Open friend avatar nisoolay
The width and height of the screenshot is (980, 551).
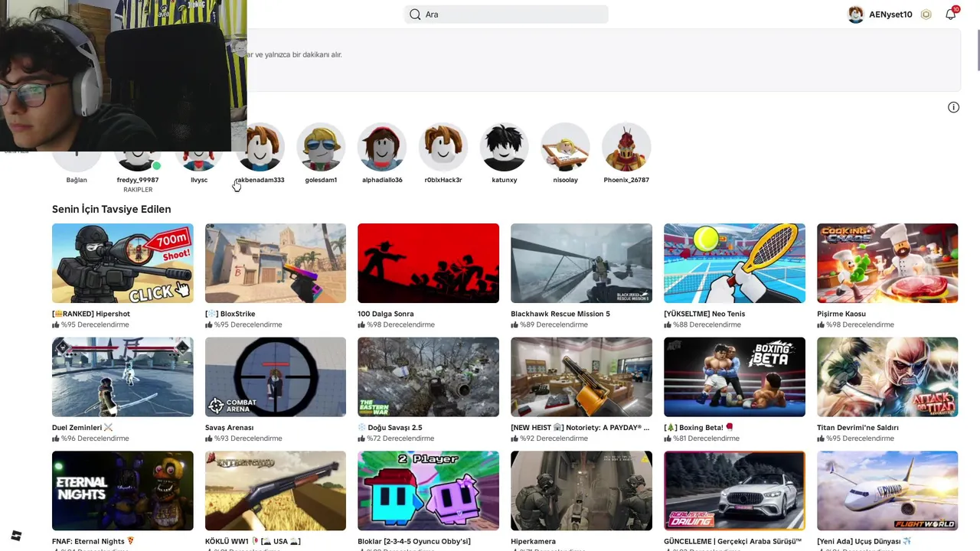point(565,147)
